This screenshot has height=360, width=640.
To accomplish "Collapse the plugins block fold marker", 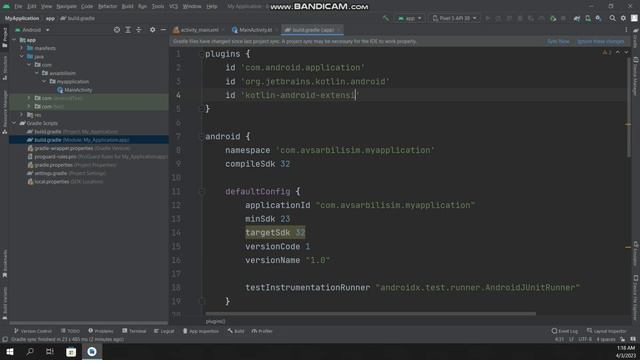I will pyautogui.click(x=202, y=54).
